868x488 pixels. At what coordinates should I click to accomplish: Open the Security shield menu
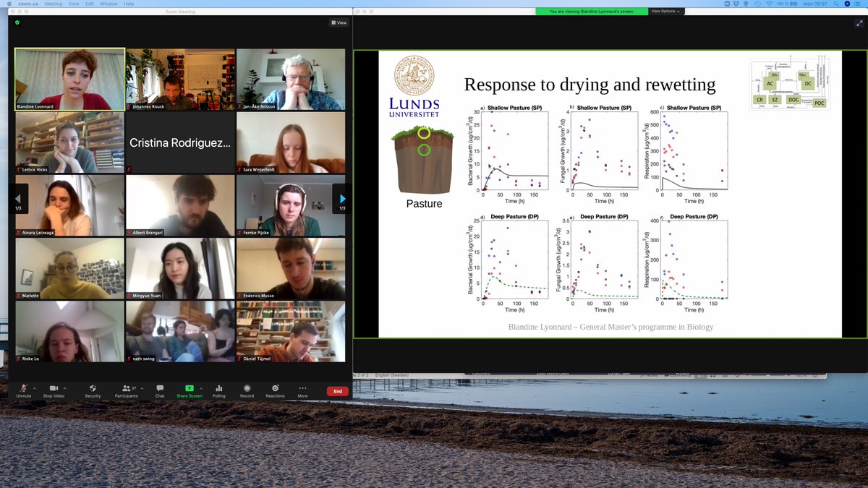point(93,390)
